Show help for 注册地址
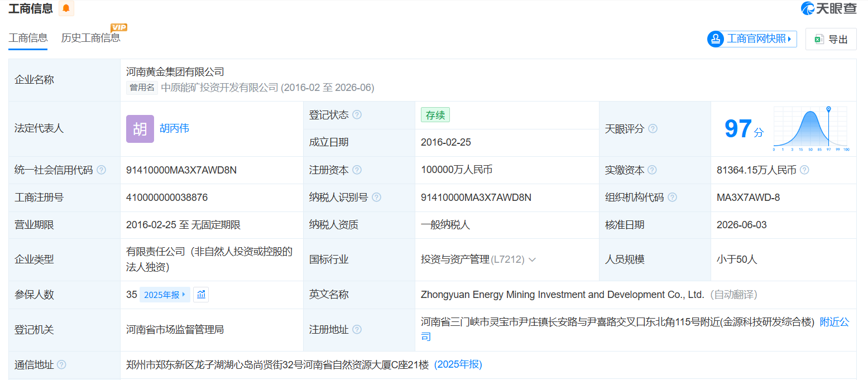 tap(357, 330)
